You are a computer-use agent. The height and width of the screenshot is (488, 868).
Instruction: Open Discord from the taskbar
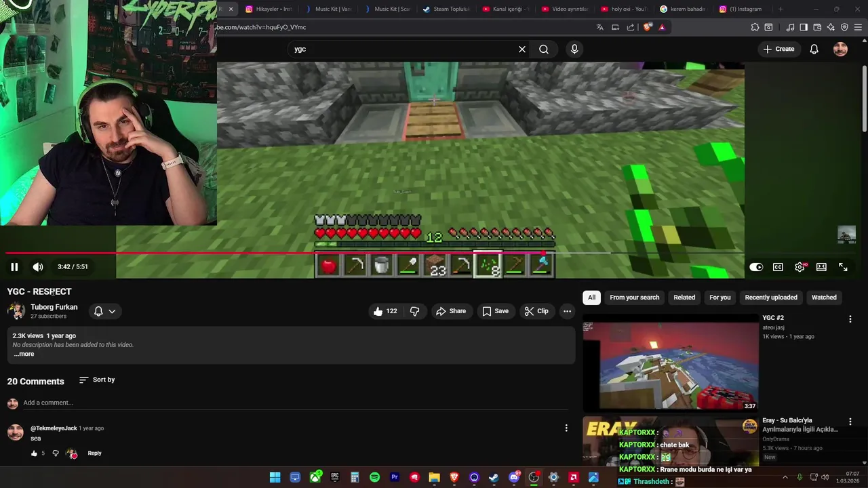[x=514, y=477]
